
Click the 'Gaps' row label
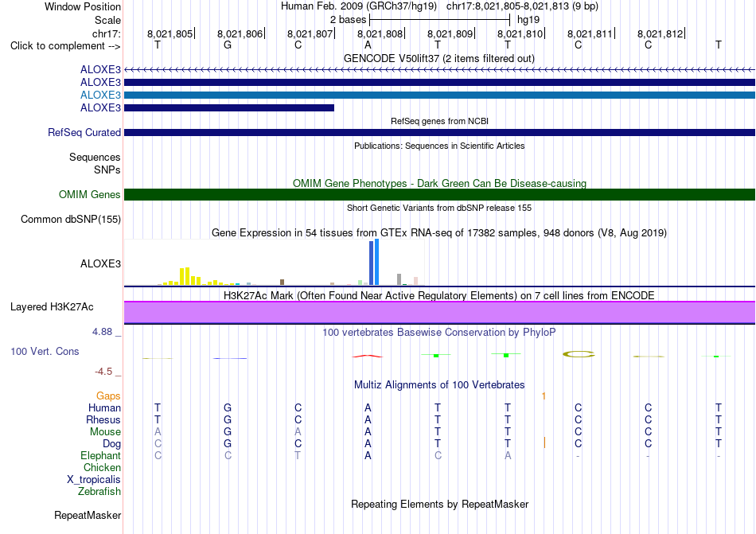(x=108, y=396)
